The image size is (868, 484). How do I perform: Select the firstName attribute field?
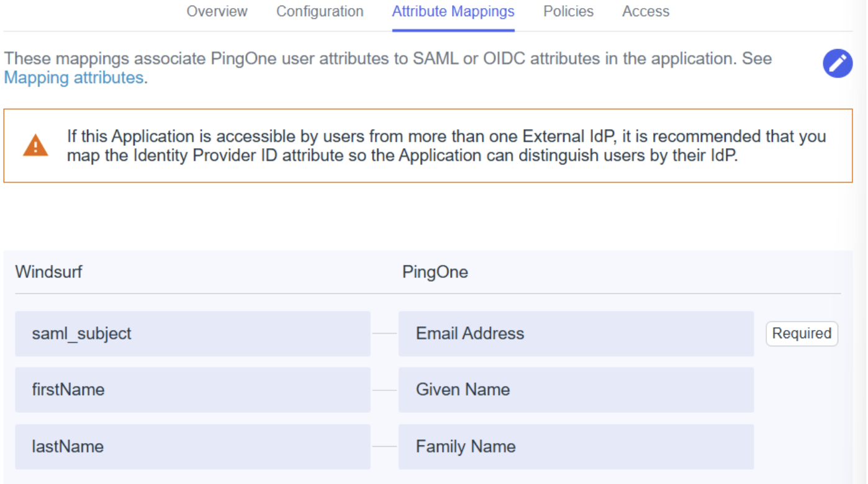click(x=192, y=390)
